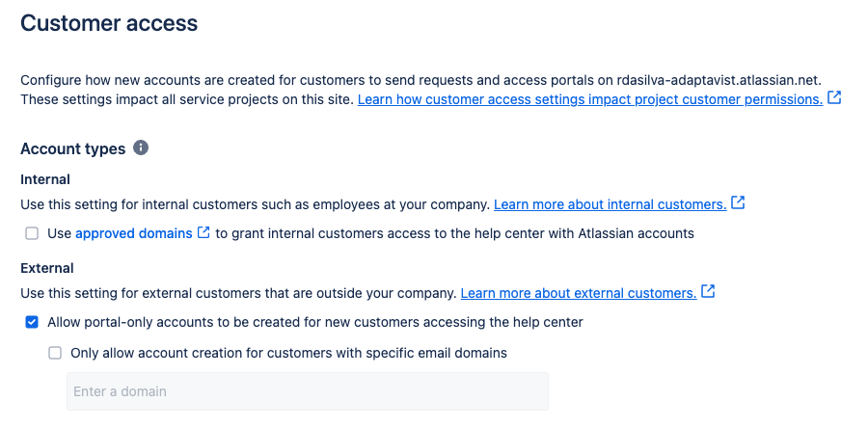The image size is (868, 428).
Task: Open Learn more about internal customers link
Action: coord(610,204)
